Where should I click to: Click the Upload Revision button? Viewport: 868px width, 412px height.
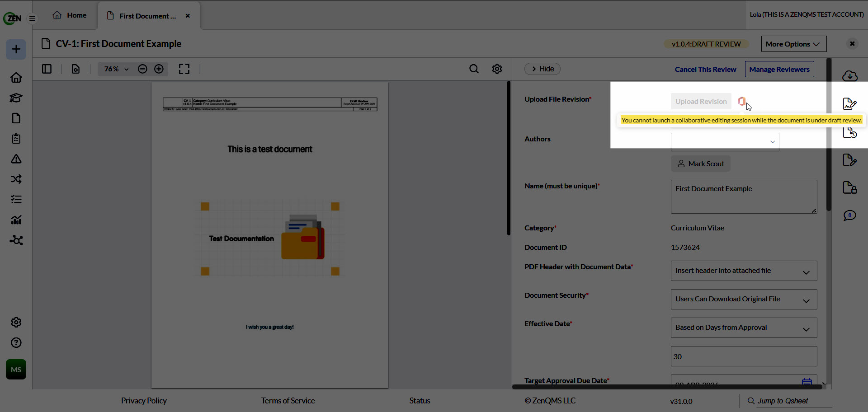point(701,102)
